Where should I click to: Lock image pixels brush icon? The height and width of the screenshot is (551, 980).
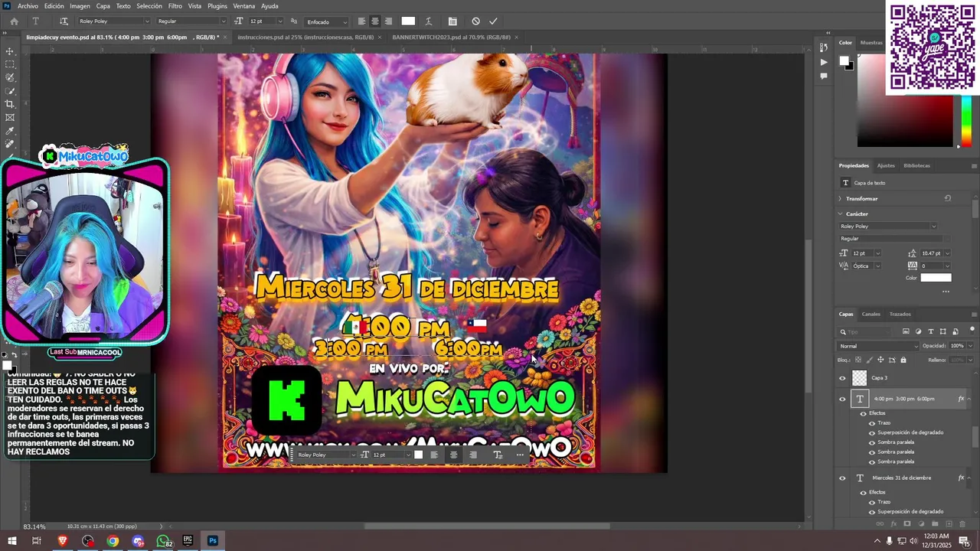click(x=869, y=360)
